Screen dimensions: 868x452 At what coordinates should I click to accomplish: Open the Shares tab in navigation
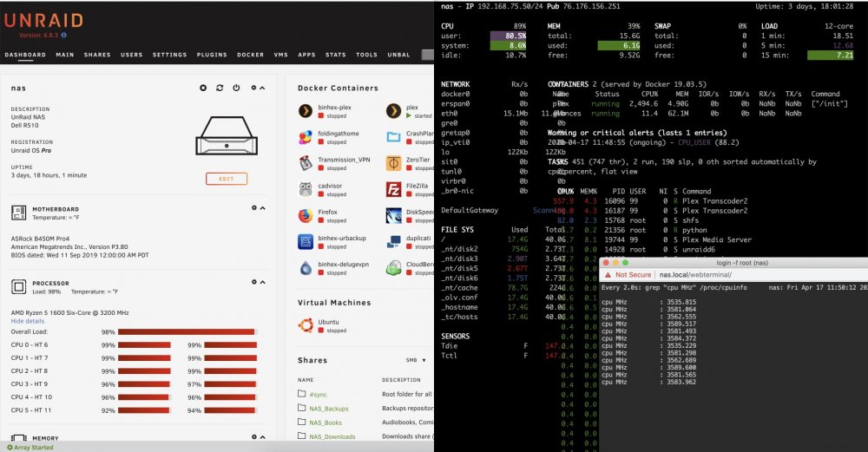pyautogui.click(x=97, y=55)
